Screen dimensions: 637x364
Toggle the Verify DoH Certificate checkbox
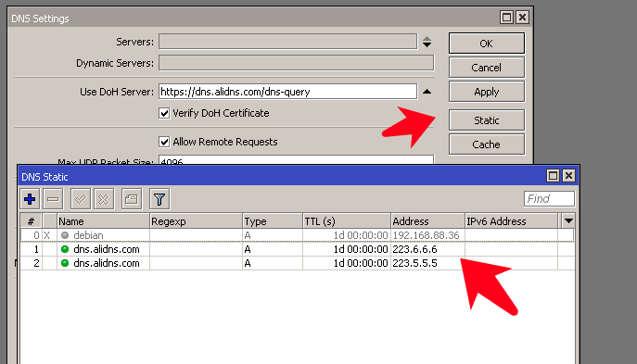point(164,113)
